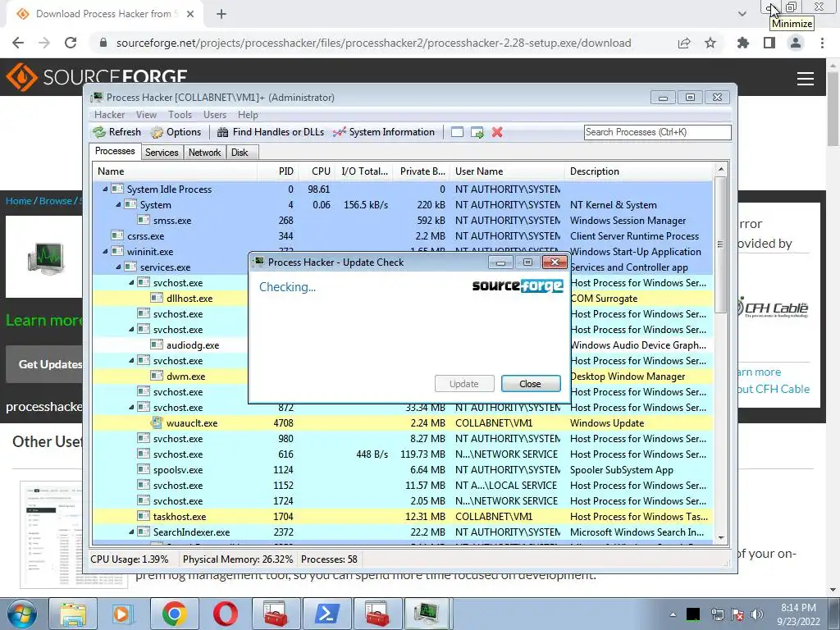Click the Refresh toolbar button in Process Hacker
Image resolution: width=840 pixels, height=630 pixels.
[116, 132]
